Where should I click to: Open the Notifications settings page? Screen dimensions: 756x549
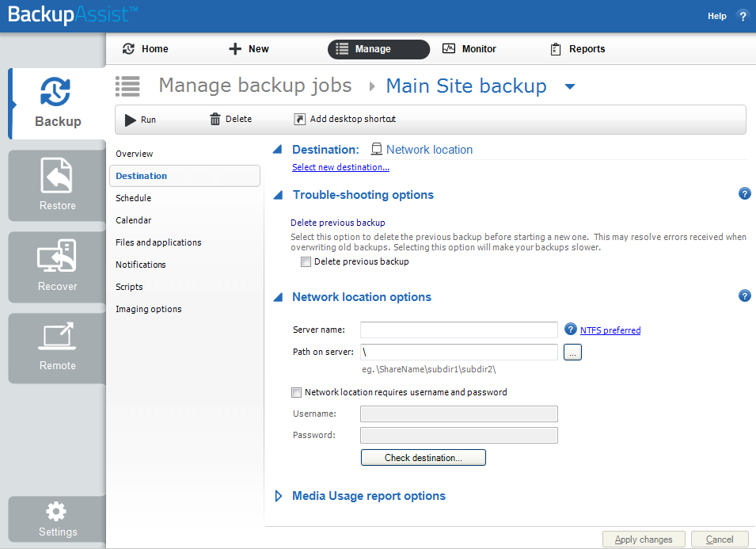[x=140, y=265]
